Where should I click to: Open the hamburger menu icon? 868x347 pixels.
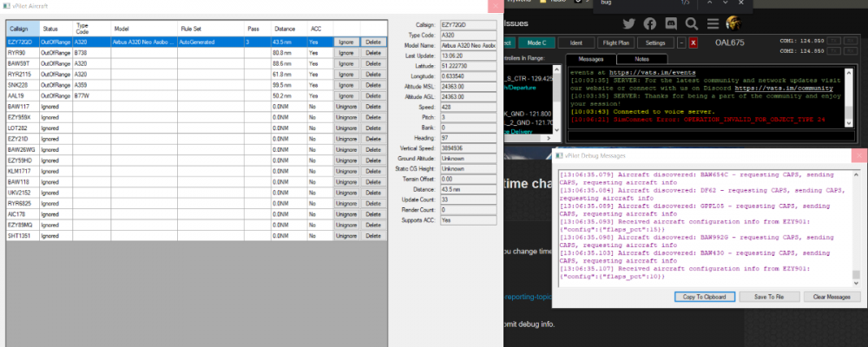point(712,23)
